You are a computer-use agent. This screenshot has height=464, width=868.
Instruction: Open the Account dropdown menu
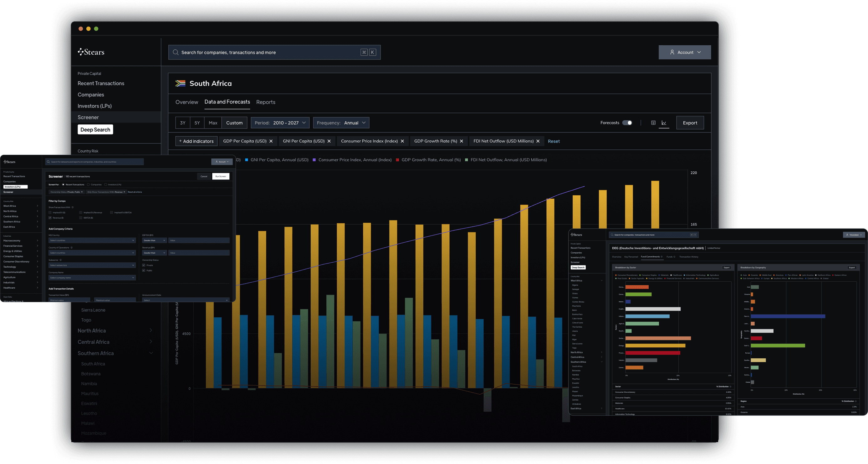pyautogui.click(x=685, y=52)
